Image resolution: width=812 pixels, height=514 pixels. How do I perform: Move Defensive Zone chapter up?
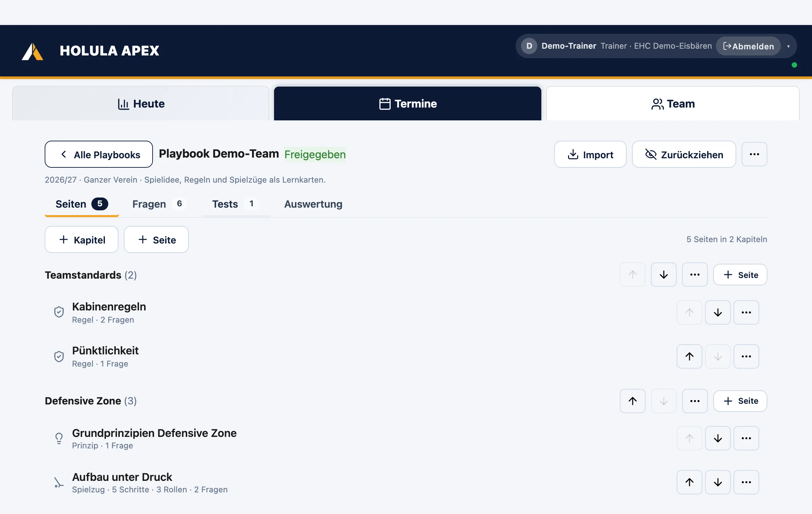point(632,401)
